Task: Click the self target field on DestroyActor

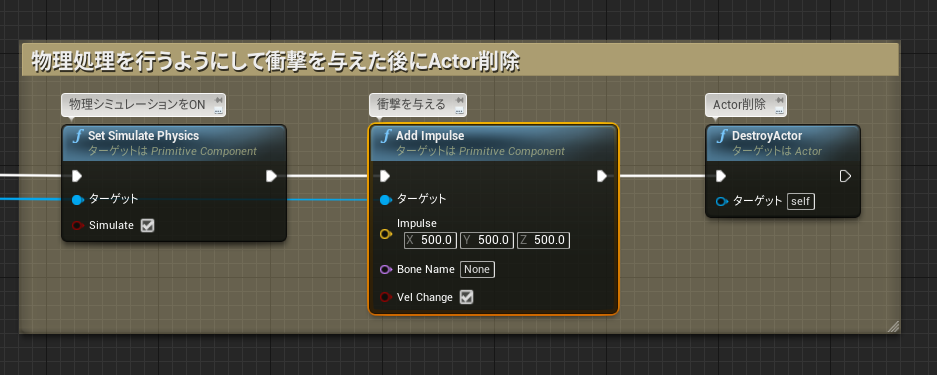Action: click(801, 201)
